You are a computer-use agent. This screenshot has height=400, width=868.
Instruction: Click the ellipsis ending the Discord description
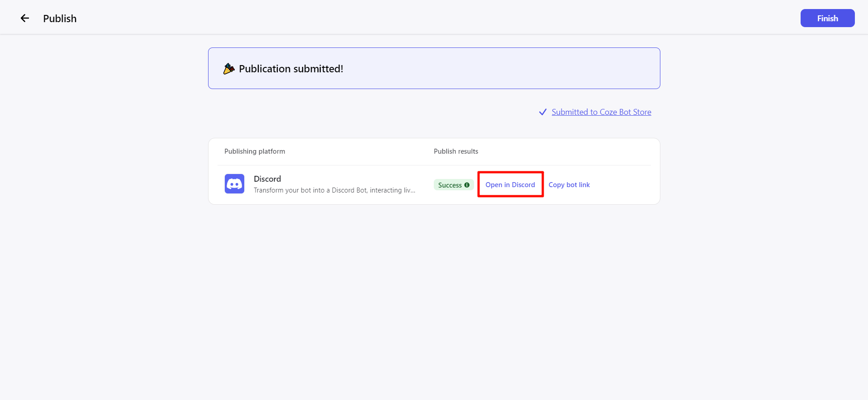[413, 191]
